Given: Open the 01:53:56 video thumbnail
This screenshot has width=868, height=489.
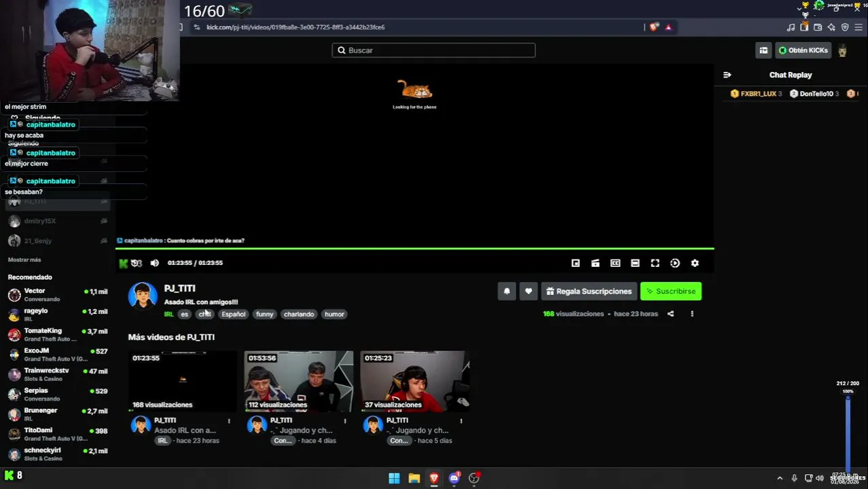Looking at the screenshot, I should 299,382.
